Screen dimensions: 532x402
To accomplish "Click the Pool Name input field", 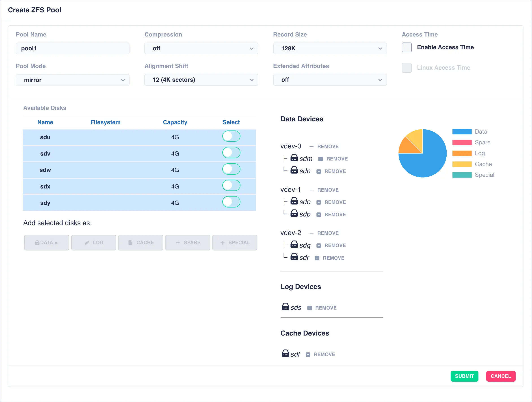I will [x=72, y=49].
